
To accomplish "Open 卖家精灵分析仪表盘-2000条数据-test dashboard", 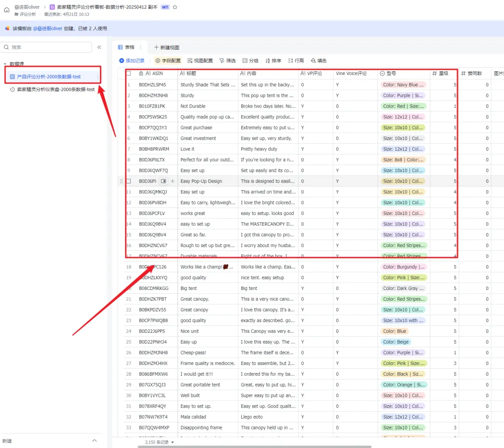I will [x=56, y=90].
